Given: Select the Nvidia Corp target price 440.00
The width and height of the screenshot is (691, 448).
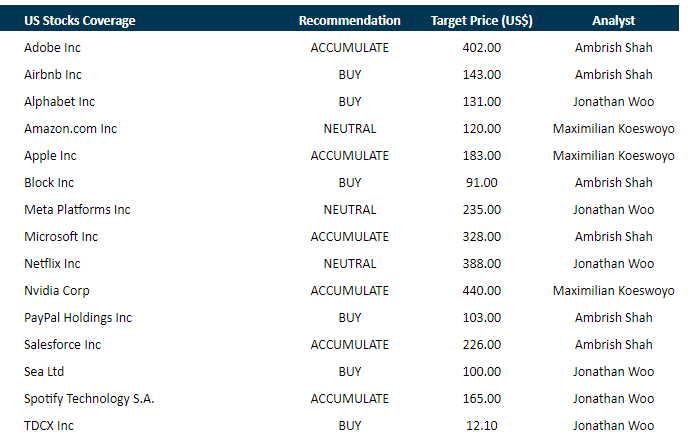Looking at the screenshot, I should click(481, 290).
